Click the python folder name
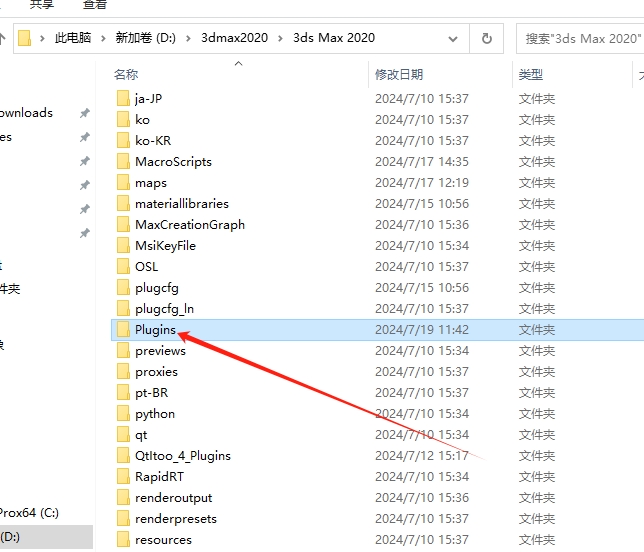This screenshot has height=552, width=644. tap(155, 414)
